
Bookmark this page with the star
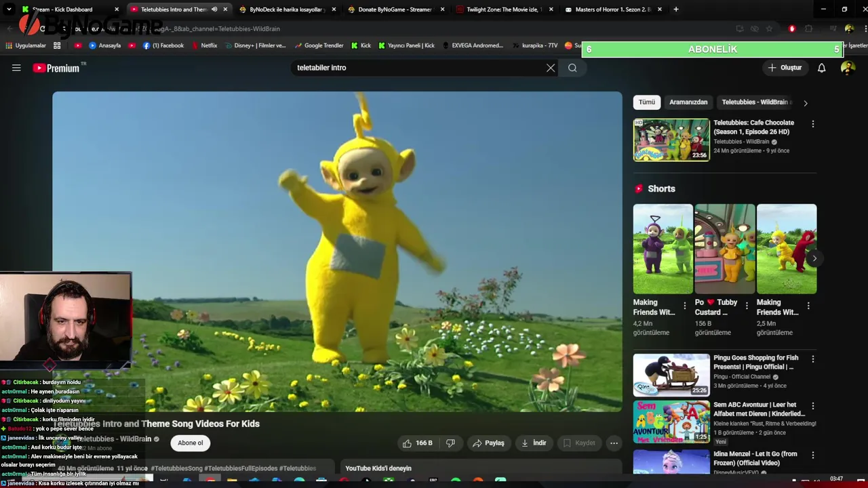coord(769,28)
